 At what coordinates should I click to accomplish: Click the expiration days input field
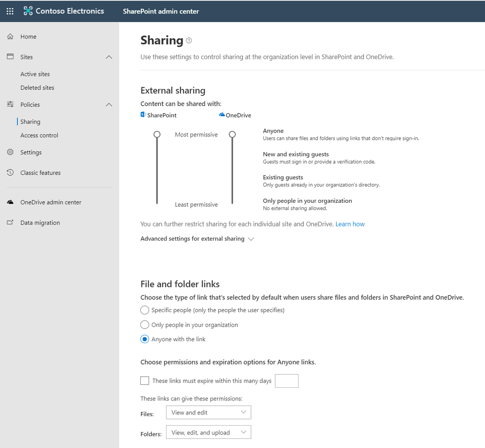[x=287, y=381]
